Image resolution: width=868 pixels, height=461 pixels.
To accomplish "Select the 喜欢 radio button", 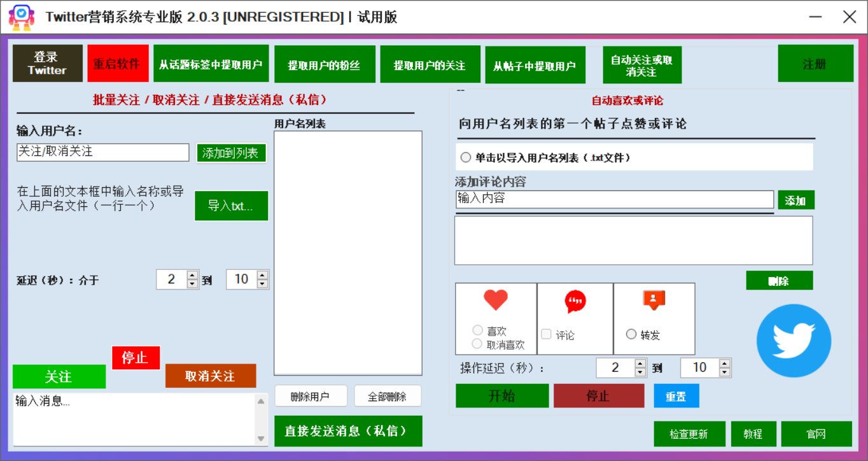I will coord(478,330).
